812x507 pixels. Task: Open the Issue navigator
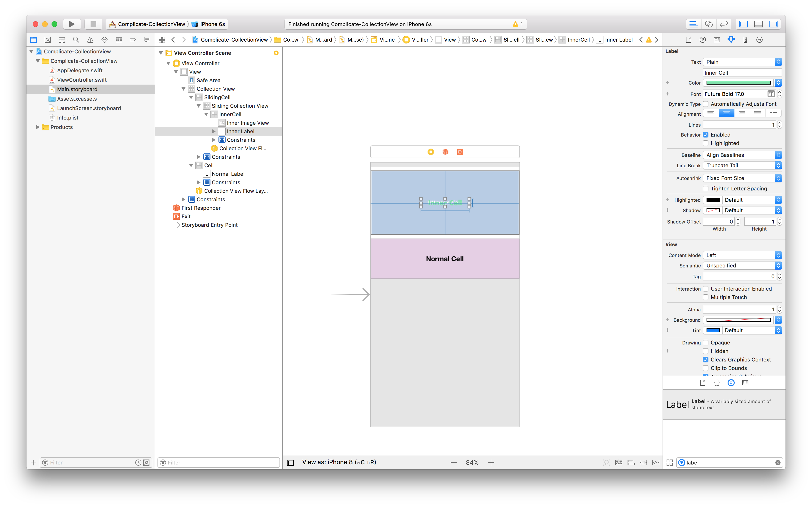90,39
